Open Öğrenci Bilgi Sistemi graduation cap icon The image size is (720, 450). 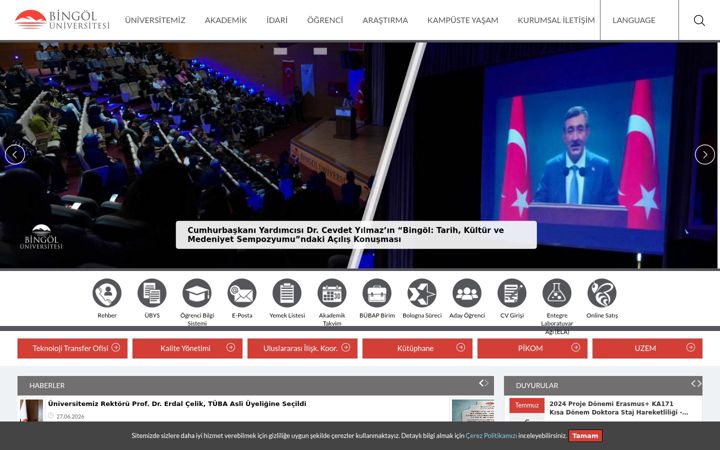click(197, 293)
